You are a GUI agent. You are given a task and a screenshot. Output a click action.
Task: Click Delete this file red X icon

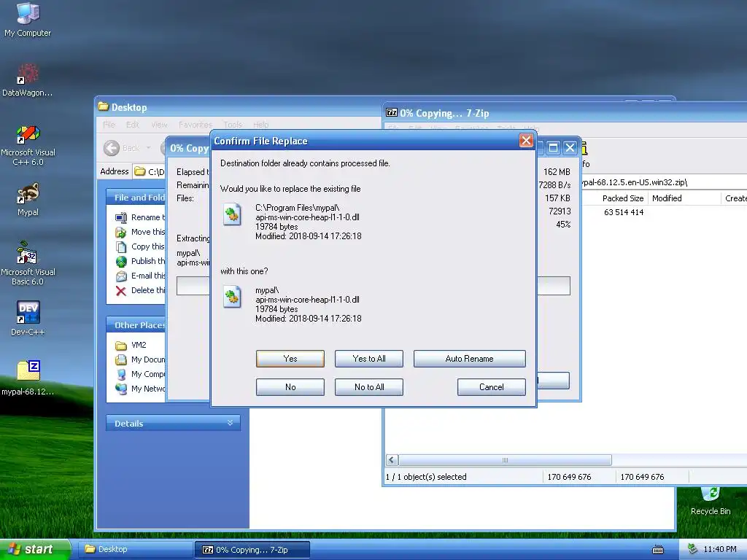pyautogui.click(x=121, y=290)
